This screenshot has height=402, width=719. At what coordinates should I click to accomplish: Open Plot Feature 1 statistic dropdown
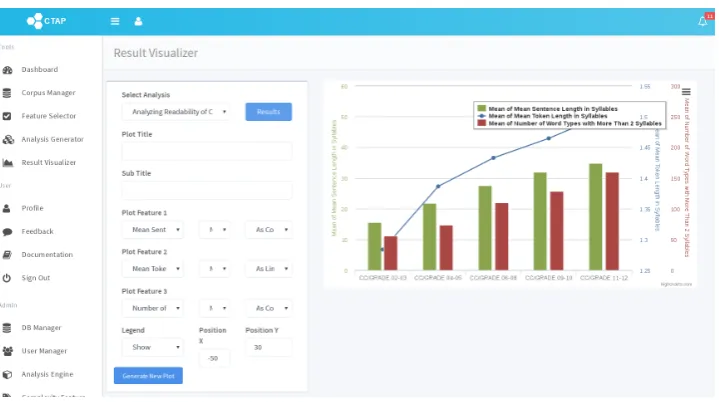[x=214, y=230]
